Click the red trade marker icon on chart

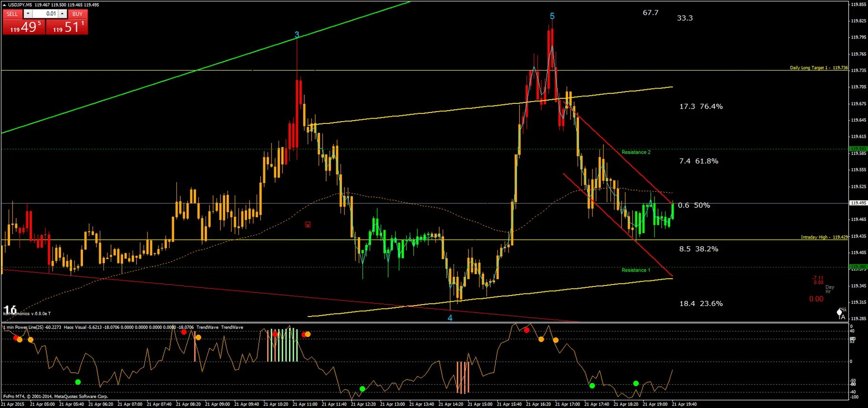tap(308, 224)
